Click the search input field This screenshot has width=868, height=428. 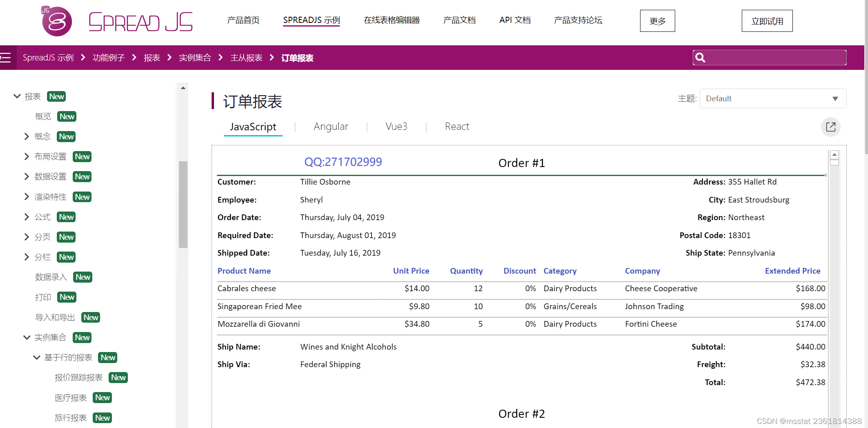coord(770,58)
